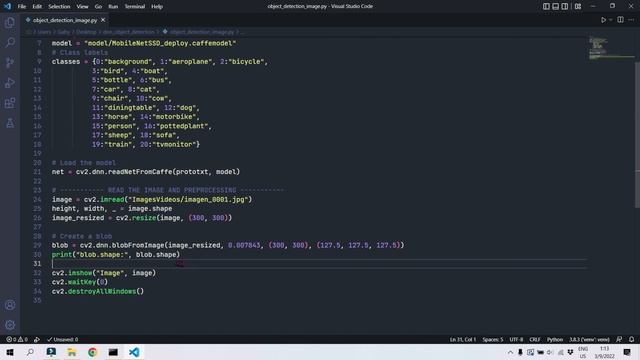The image size is (640, 360).
Task: Open File Explorer from the taskbar
Action: [x=72, y=352]
